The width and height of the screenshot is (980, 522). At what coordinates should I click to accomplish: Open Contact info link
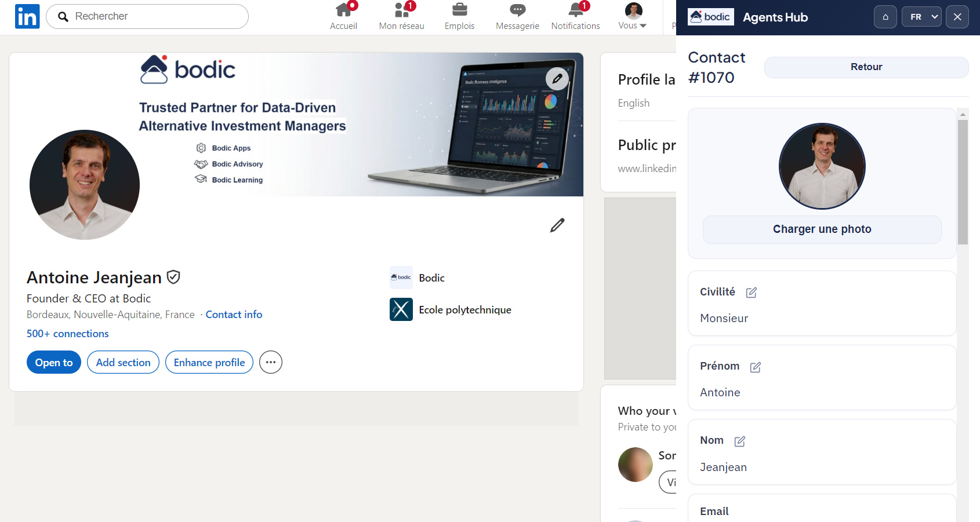(234, 314)
